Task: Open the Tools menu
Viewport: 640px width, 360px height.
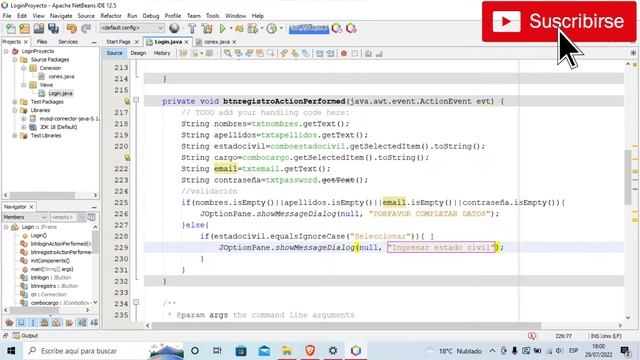Action: (x=212, y=16)
